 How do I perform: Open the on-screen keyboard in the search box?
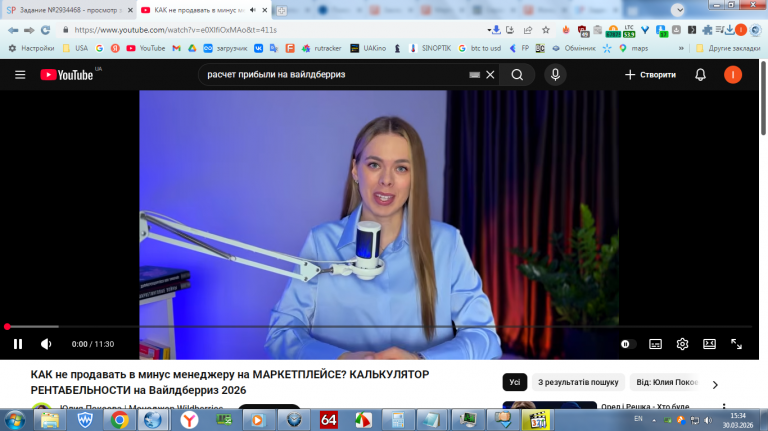click(x=474, y=75)
